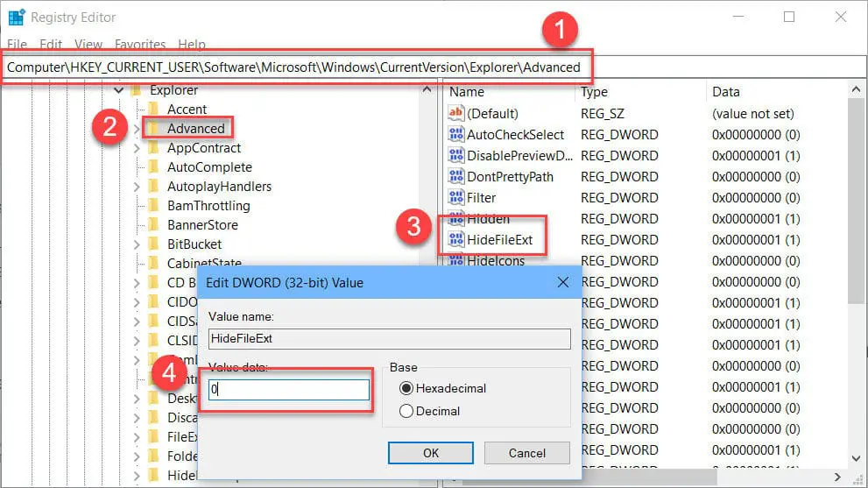Select the BamThrottling key in tree
The width and height of the screenshot is (868, 488).
208,206
